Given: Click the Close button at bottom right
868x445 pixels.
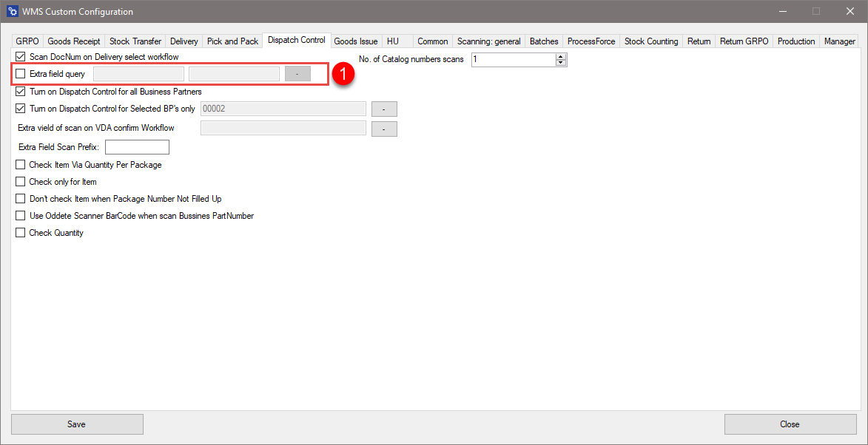Looking at the screenshot, I should point(790,424).
